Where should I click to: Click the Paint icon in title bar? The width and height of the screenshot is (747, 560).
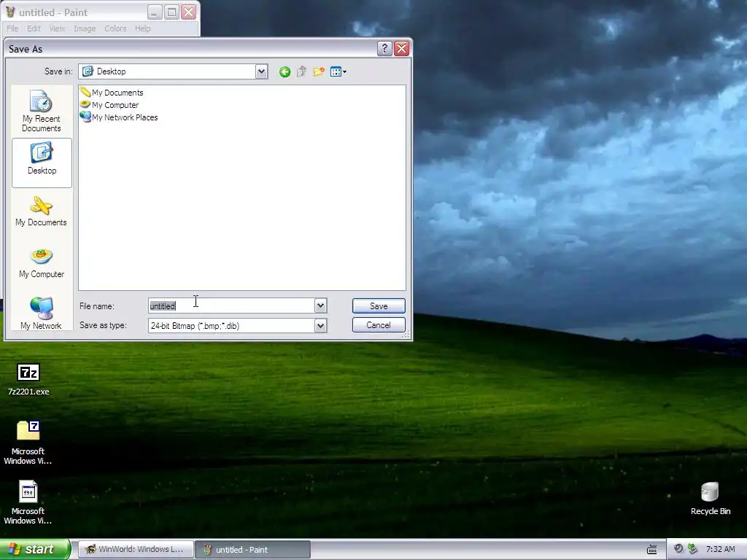pyautogui.click(x=10, y=12)
